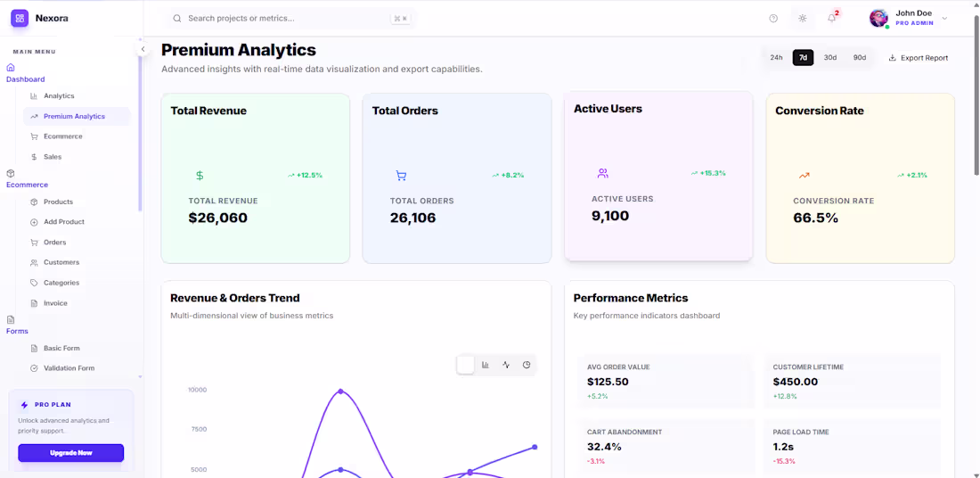980x478 pixels.
Task: Open notifications bell with badge 2
Action: (832, 18)
